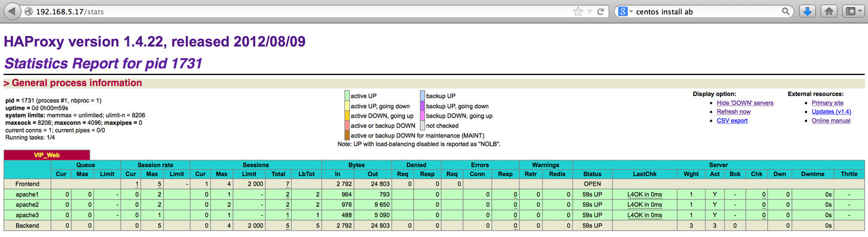Click the active UP green legend swatch
This screenshot has height=237, width=868.
coord(347,95)
